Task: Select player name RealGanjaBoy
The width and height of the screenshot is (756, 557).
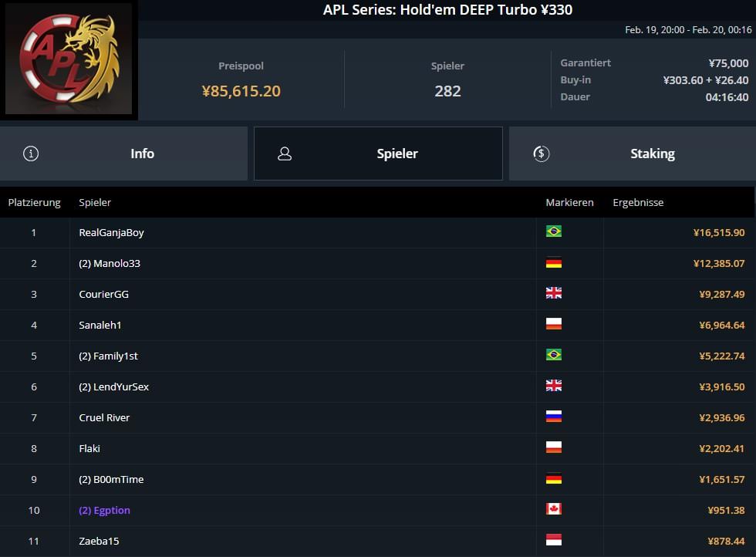Action: coord(111,232)
